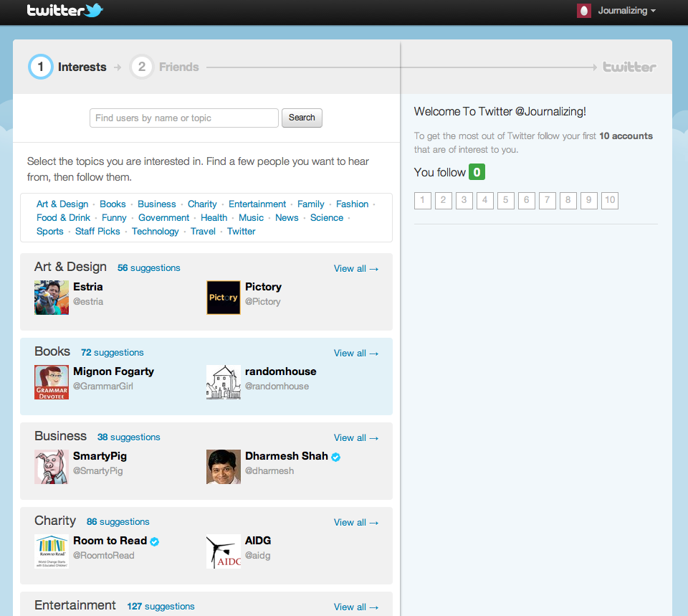Viewport: 688px width, 616px height.
Task: Open Mignon Fogarty's name
Action: pyautogui.click(x=114, y=371)
